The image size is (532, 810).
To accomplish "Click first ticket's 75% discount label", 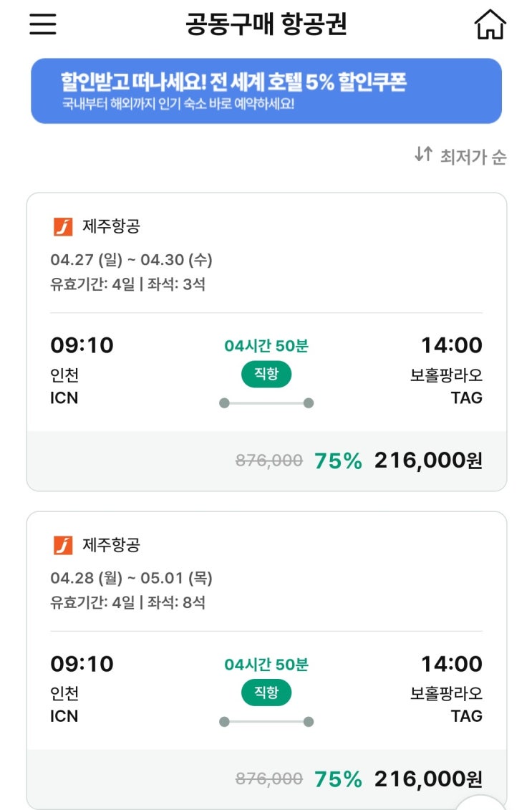I will 338,461.
